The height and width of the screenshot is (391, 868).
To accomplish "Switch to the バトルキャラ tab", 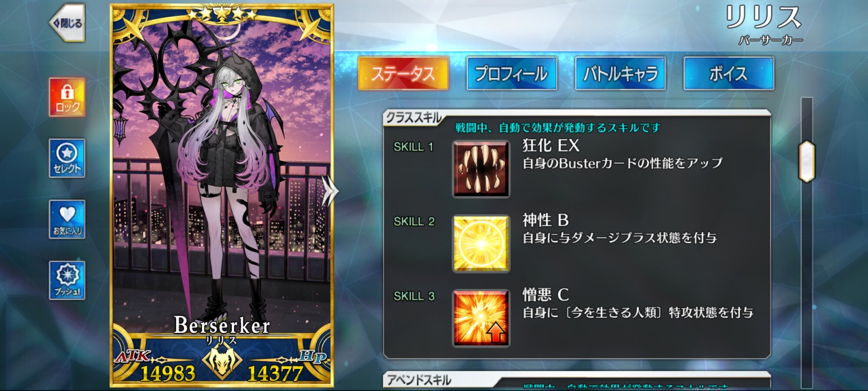I will point(620,73).
